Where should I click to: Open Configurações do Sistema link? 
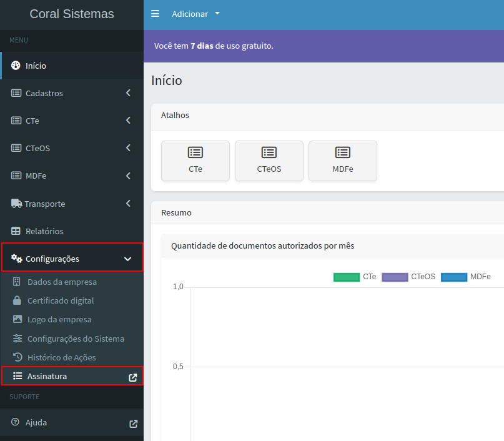76,339
